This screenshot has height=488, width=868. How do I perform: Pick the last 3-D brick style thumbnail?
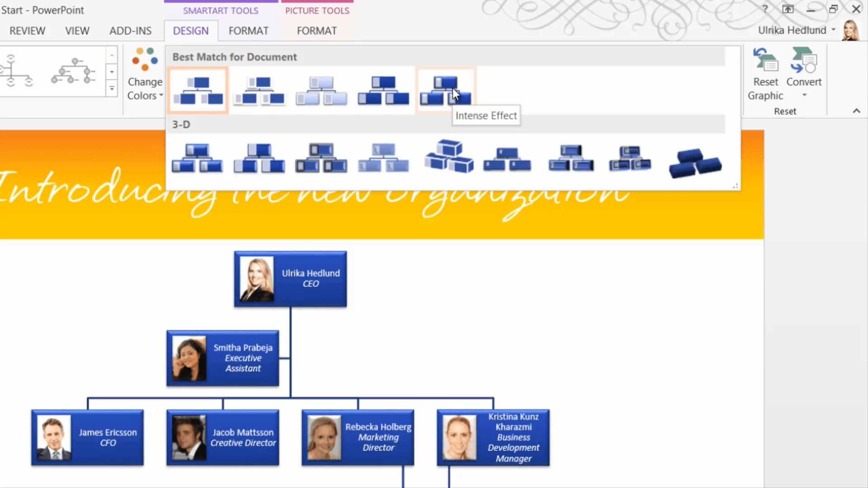[x=695, y=163]
